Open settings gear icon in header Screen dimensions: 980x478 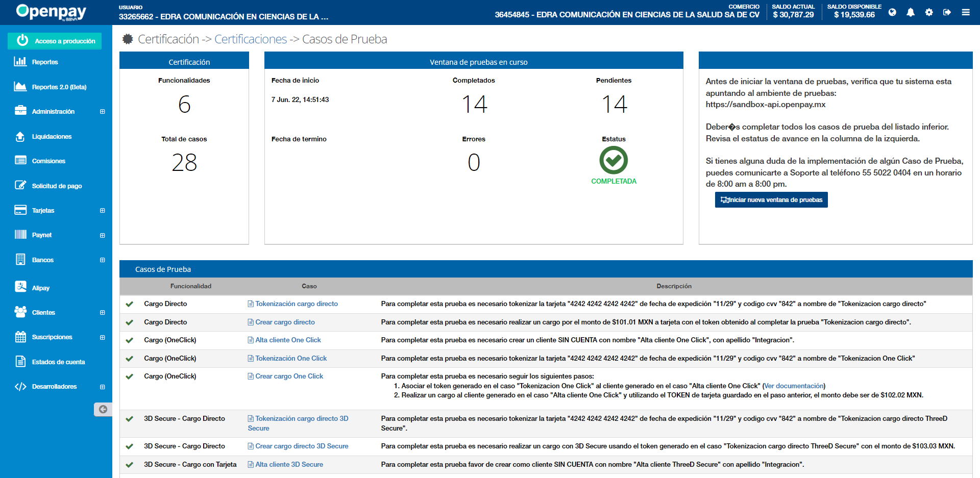point(929,12)
